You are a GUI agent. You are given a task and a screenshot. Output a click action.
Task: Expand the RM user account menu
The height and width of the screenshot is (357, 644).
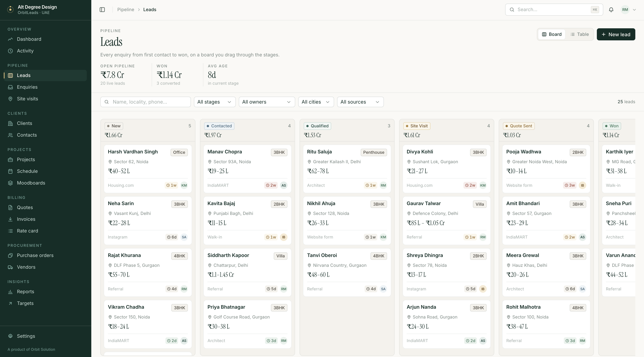point(629,9)
